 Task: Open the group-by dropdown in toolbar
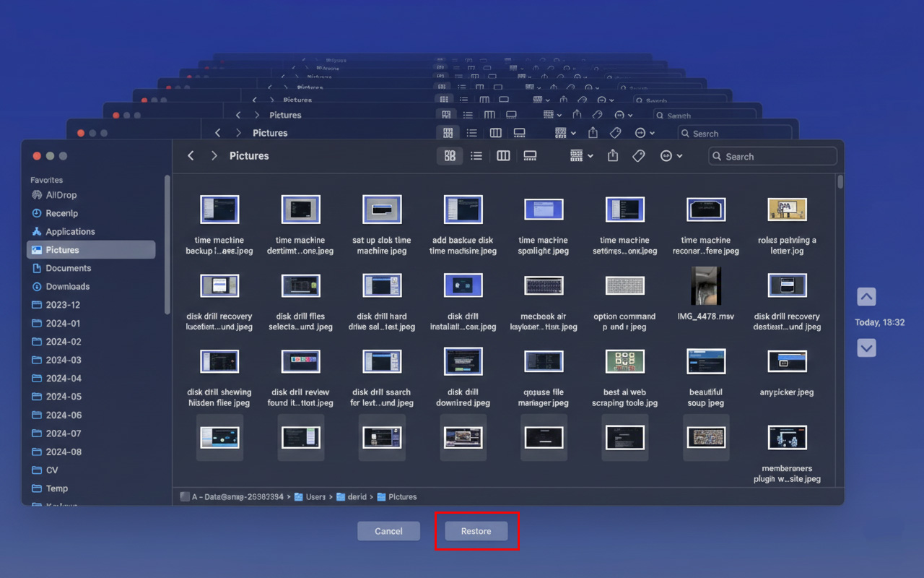[581, 156]
